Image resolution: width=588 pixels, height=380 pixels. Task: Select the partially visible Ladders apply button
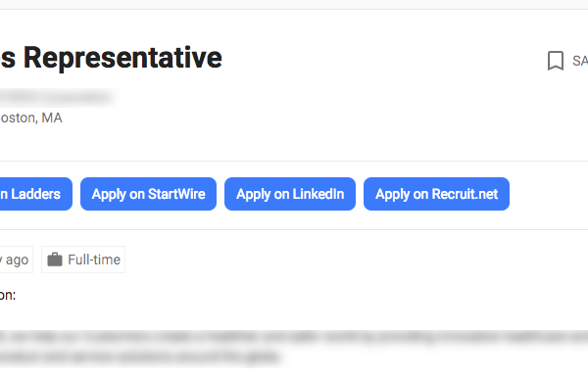pos(36,194)
